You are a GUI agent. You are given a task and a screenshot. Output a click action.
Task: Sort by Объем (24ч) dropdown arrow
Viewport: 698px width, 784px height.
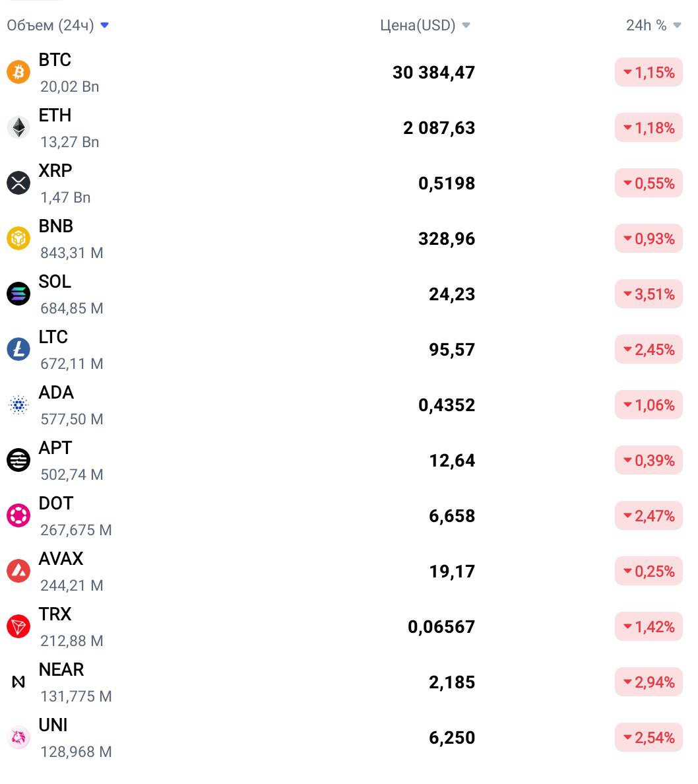(104, 25)
